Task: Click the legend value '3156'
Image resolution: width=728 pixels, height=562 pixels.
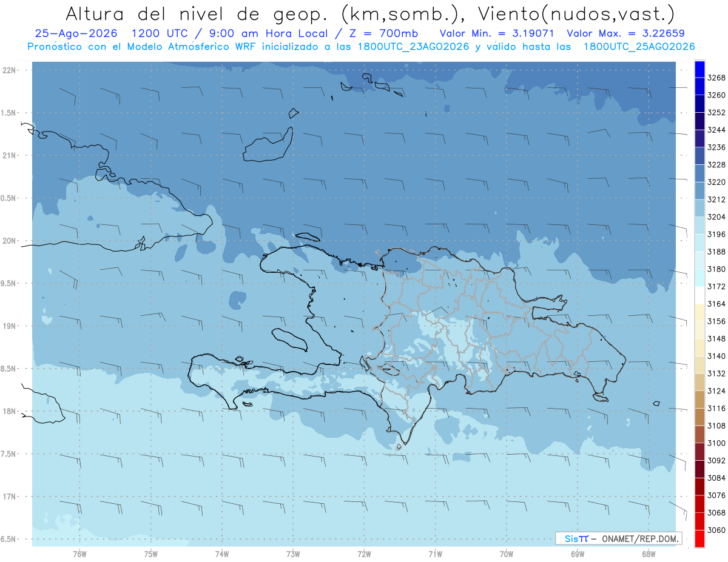Action: pyautogui.click(x=716, y=321)
